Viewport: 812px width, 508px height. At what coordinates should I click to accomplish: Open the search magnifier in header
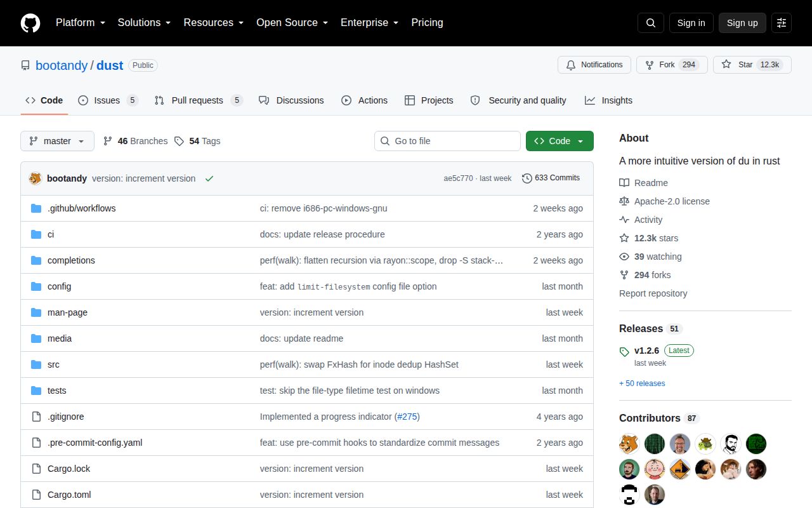point(651,23)
